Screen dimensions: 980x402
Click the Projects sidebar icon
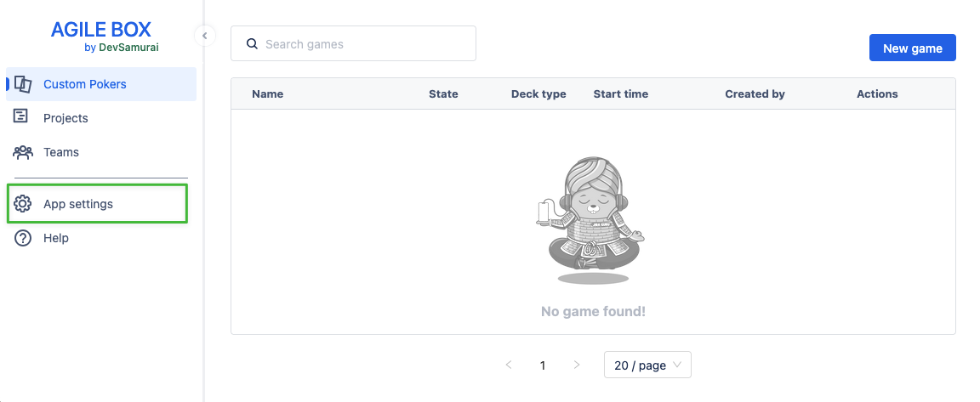point(22,117)
